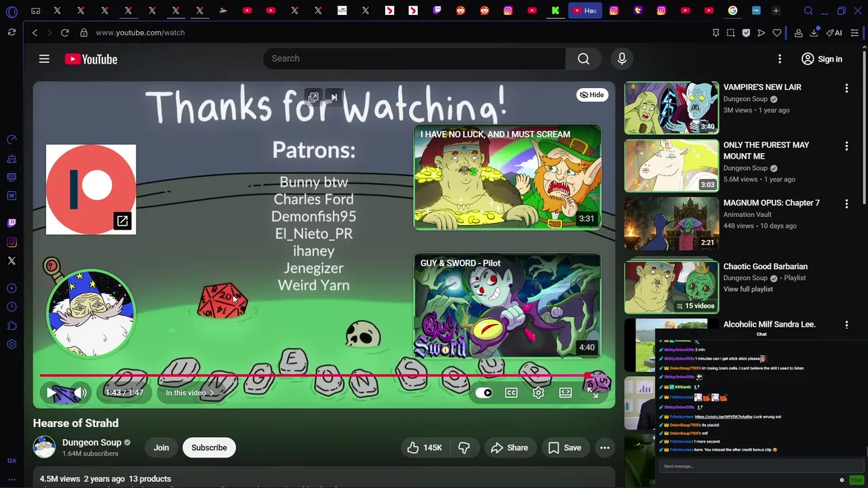Image resolution: width=868 pixels, height=488 pixels.
Task: Open the Dungeon Soup wizard channel end-screen avatar
Action: 91,312
